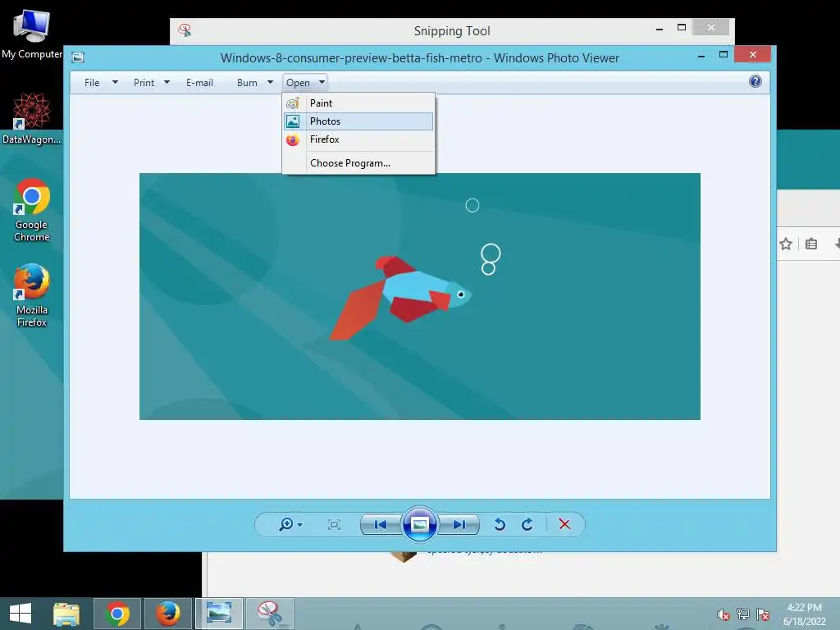Maximize the Windows Photo Viewer window

(x=724, y=55)
